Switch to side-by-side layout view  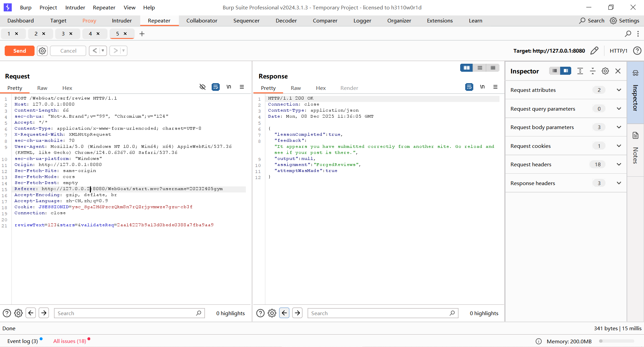click(x=467, y=68)
